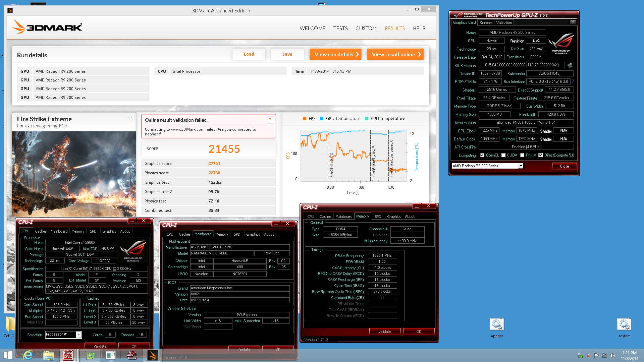Click the network signal tray icon
The image size is (644, 362).
(x=604, y=356)
